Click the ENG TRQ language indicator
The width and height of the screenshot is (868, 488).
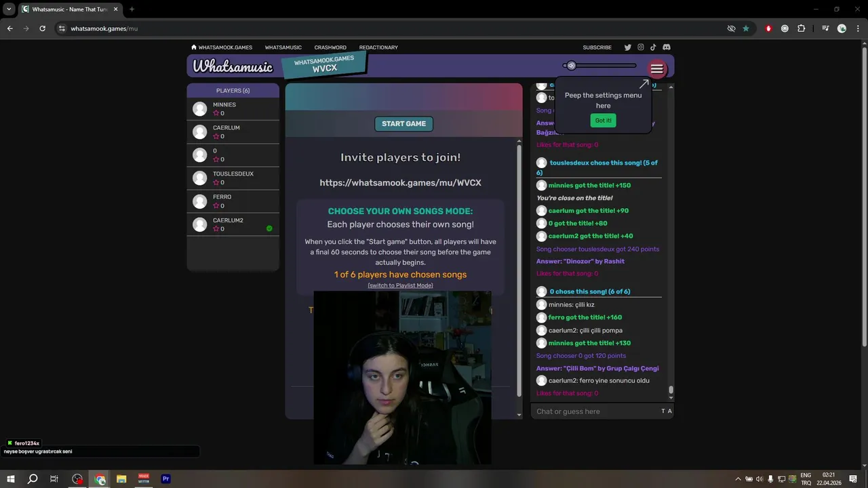pyautogui.click(x=806, y=479)
